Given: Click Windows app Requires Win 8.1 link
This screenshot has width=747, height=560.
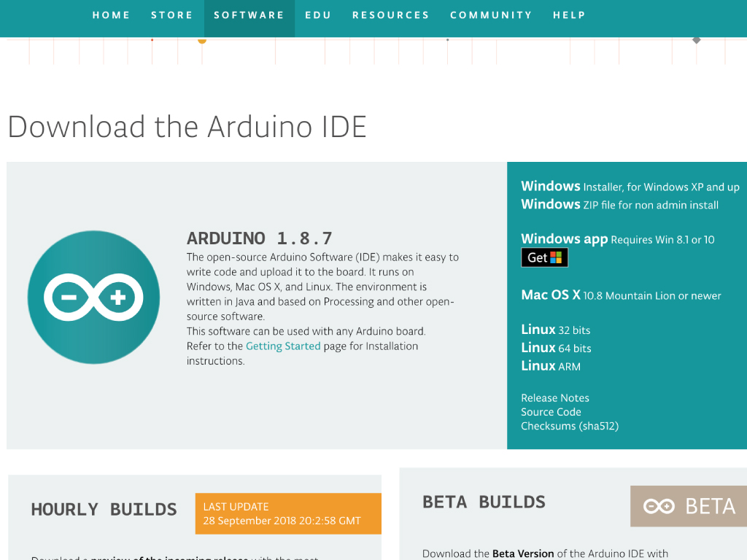Looking at the screenshot, I should tap(617, 239).
